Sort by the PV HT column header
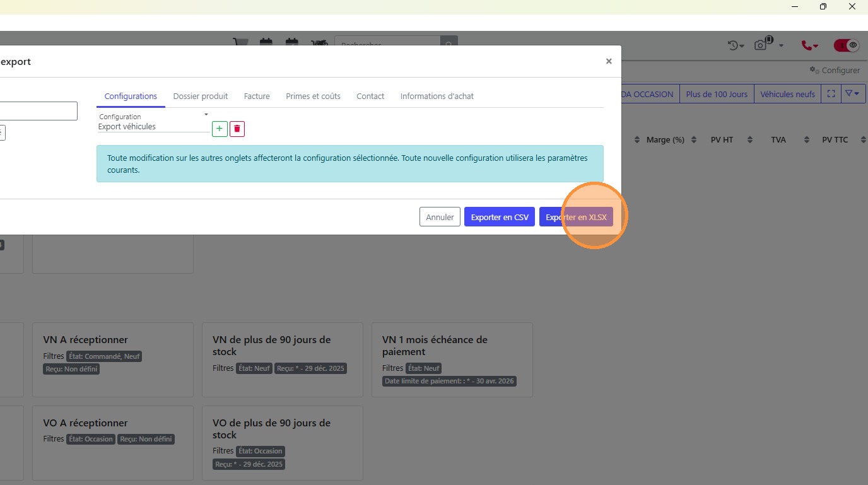The width and height of the screenshot is (868, 485). tap(722, 139)
